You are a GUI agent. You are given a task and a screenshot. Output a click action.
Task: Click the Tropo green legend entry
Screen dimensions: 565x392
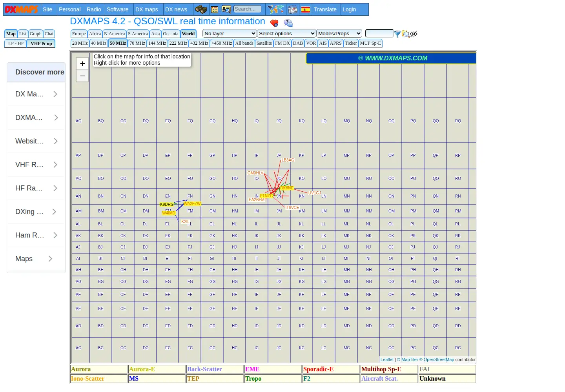273,379
